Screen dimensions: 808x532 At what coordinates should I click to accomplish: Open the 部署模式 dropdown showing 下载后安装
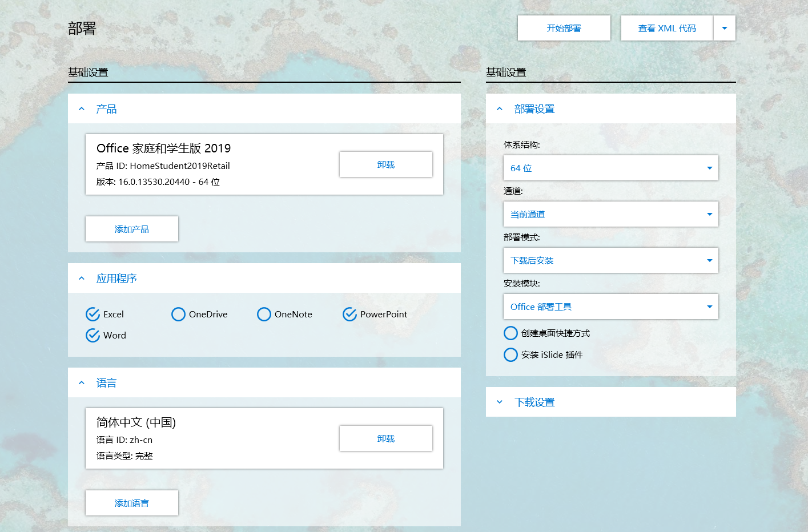coord(611,260)
